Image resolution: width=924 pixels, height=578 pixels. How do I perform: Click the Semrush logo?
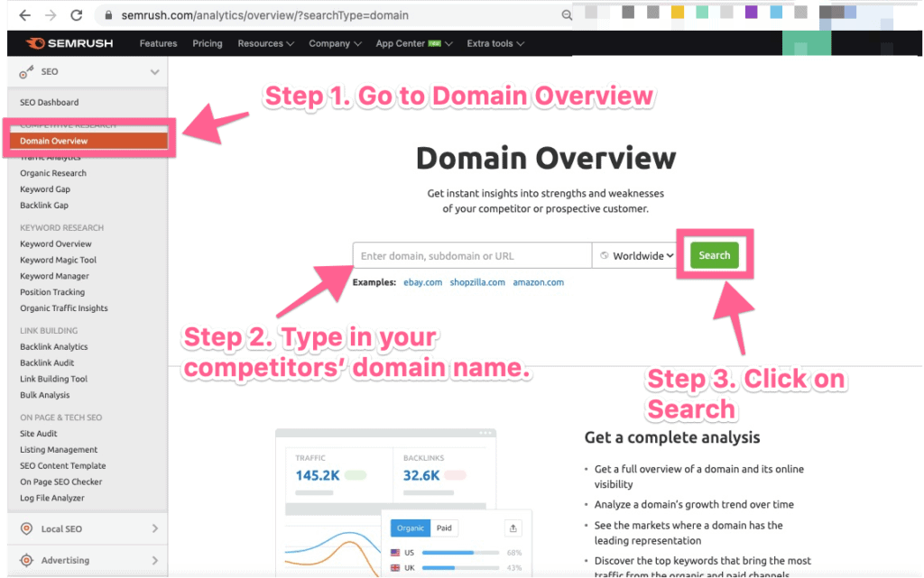[x=69, y=43]
